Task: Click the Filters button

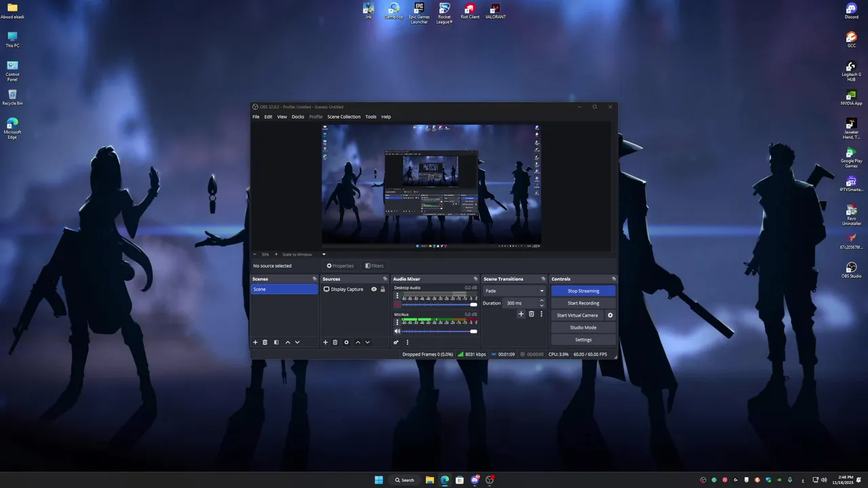Action: (x=374, y=266)
